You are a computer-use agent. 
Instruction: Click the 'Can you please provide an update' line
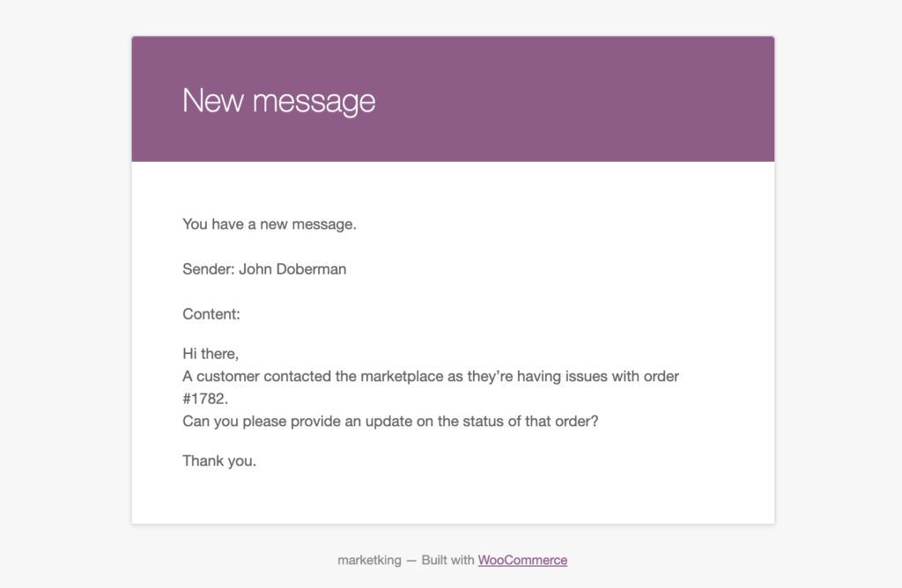point(390,422)
